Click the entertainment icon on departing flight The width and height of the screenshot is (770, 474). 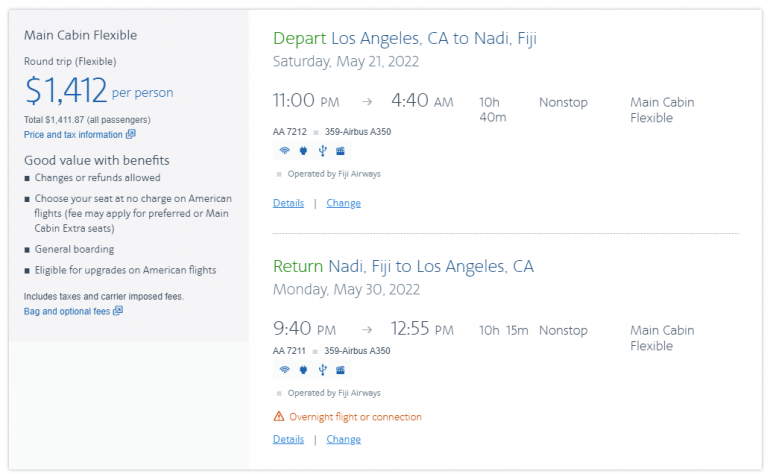[340, 151]
